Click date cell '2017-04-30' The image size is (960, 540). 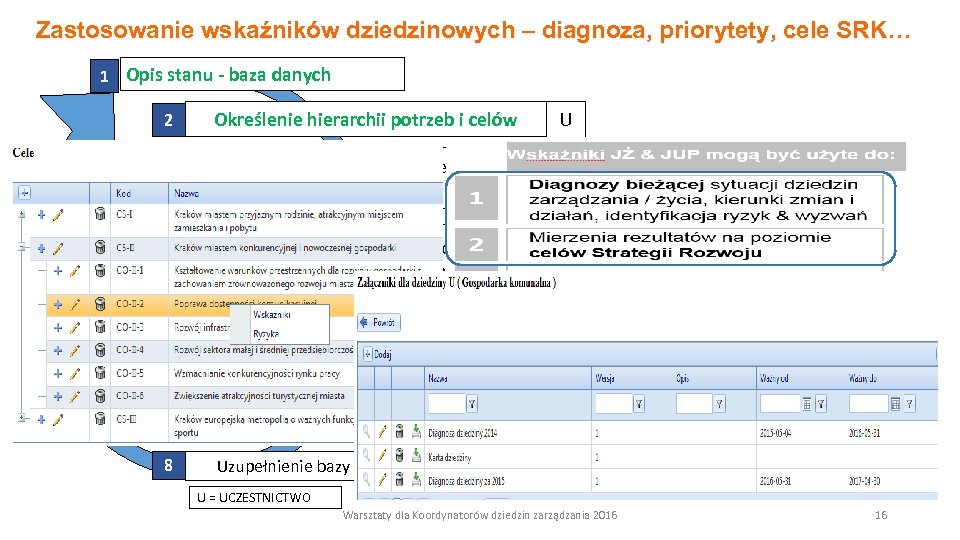[x=864, y=481]
